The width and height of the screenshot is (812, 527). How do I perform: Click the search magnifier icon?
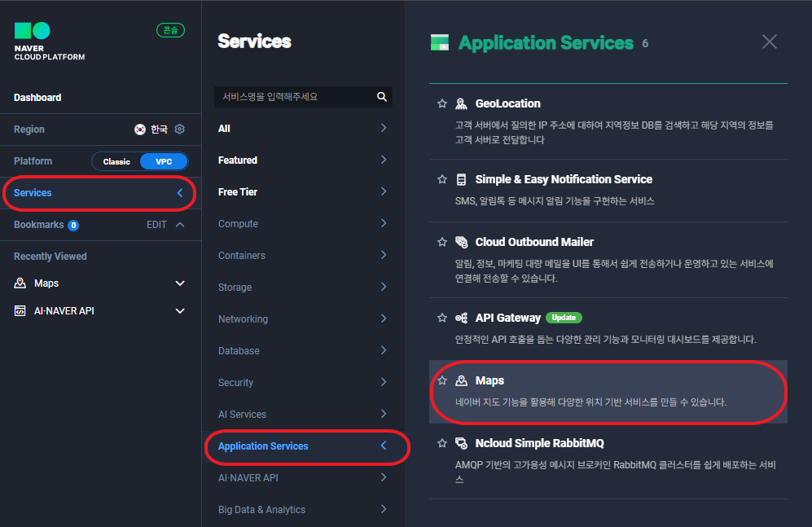pos(382,97)
